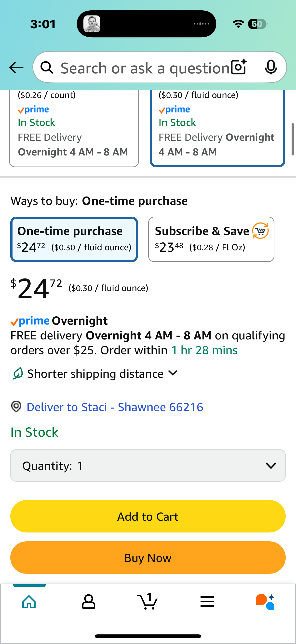Open camera lens search icon

239,67
